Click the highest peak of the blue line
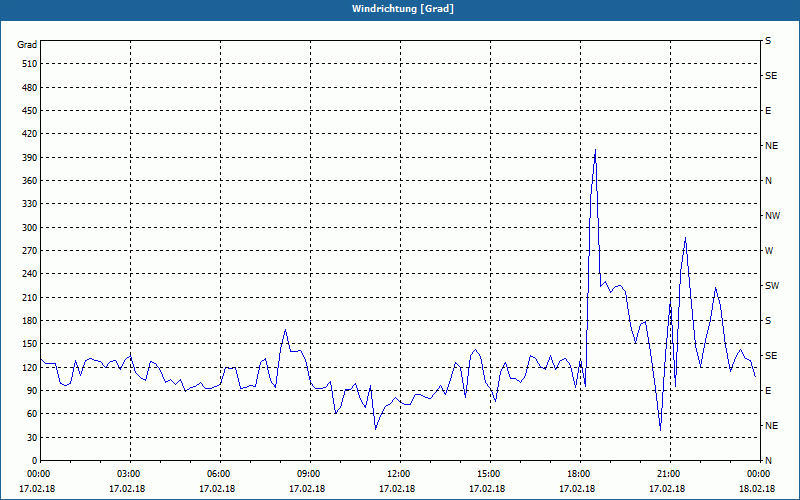800x500 pixels. 595,150
